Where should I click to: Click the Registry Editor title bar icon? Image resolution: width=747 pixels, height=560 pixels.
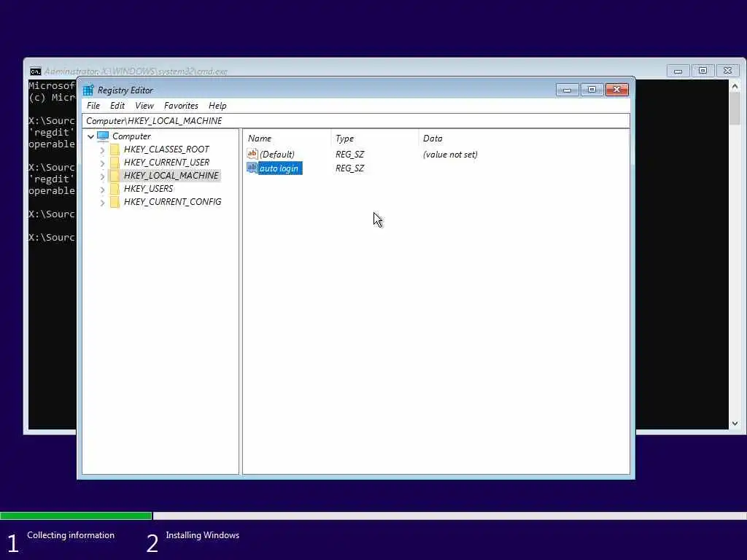click(x=88, y=90)
